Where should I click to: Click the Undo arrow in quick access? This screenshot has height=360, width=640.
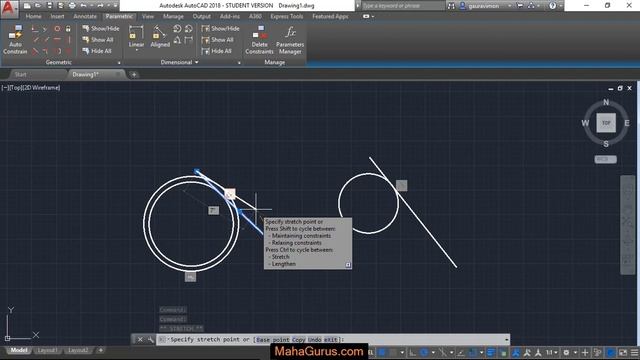83,6
